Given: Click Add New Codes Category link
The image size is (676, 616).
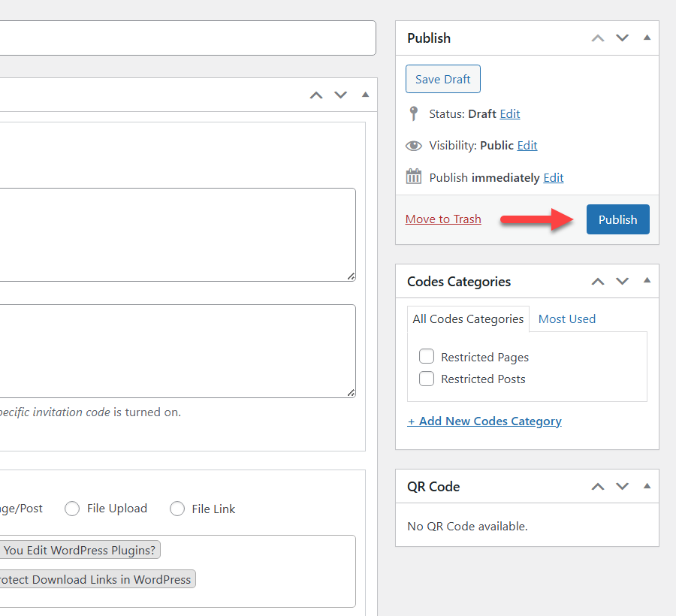Looking at the screenshot, I should point(484,421).
